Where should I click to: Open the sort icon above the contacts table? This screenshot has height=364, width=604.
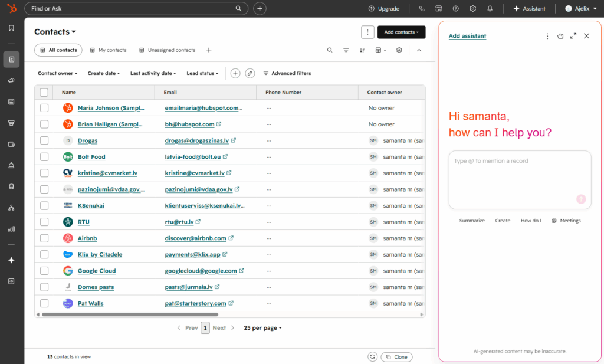pos(362,50)
